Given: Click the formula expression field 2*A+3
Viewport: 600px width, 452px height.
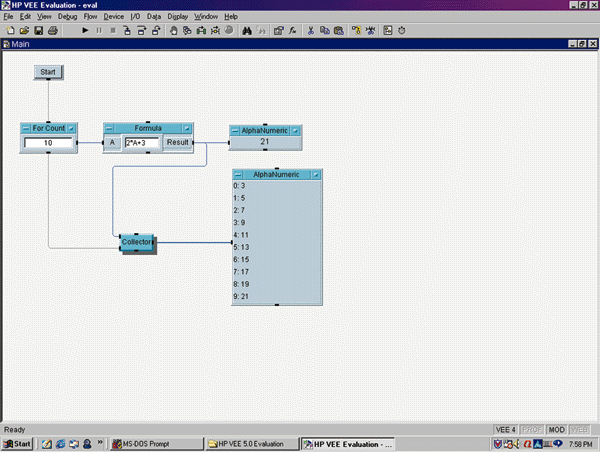Looking at the screenshot, I should (141, 144).
